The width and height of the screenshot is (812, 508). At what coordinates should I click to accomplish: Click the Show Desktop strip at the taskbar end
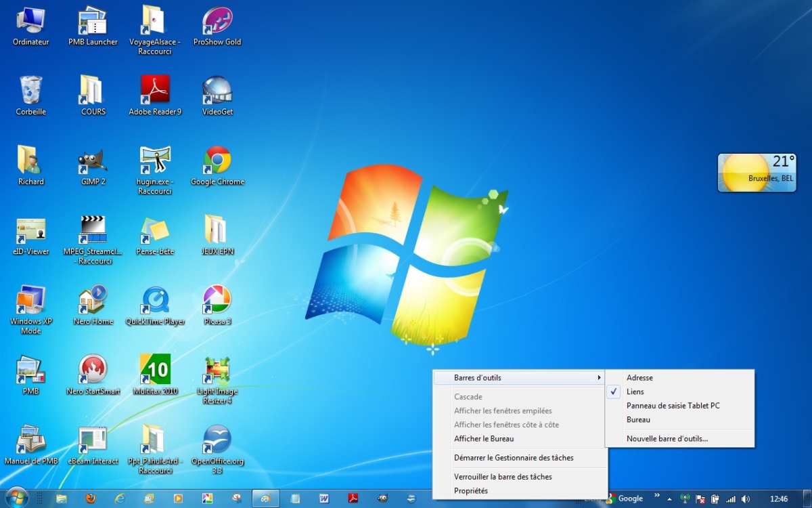[807, 499]
